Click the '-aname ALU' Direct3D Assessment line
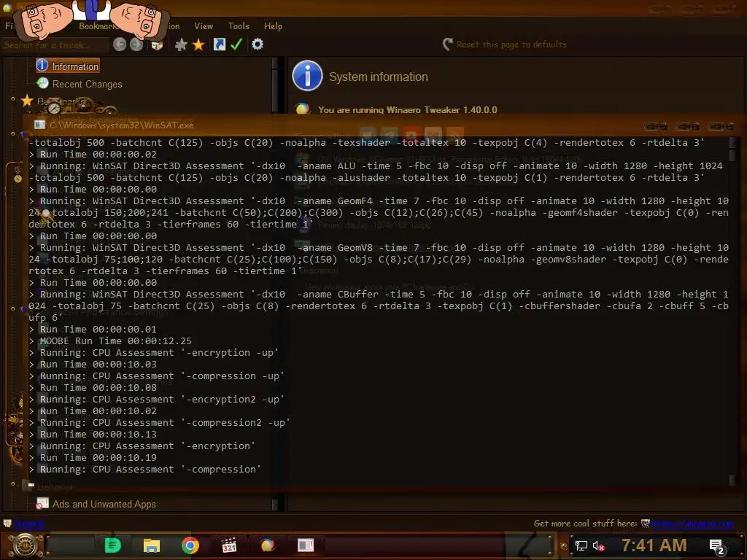 point(376,172)
